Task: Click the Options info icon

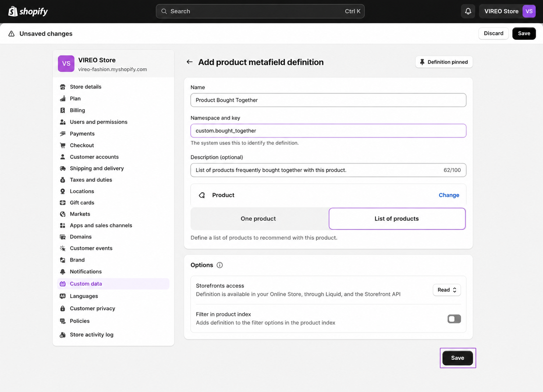Action: pyautogui.click(x=220, y=265)
